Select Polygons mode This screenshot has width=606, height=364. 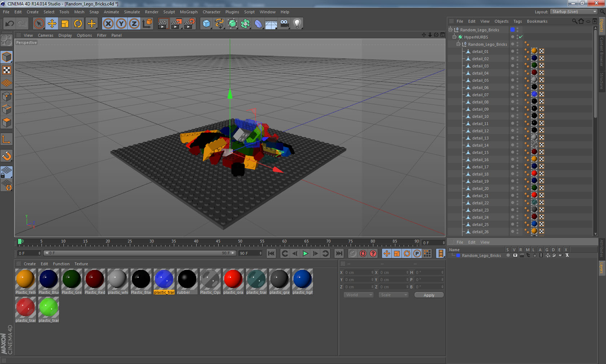pyautogui.click(x=6, y=123)
